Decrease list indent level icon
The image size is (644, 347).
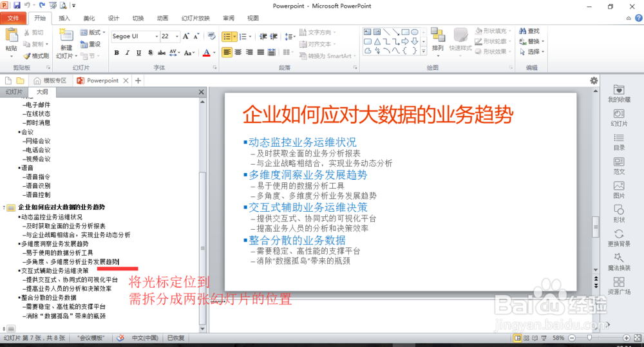tap(263, 37)
